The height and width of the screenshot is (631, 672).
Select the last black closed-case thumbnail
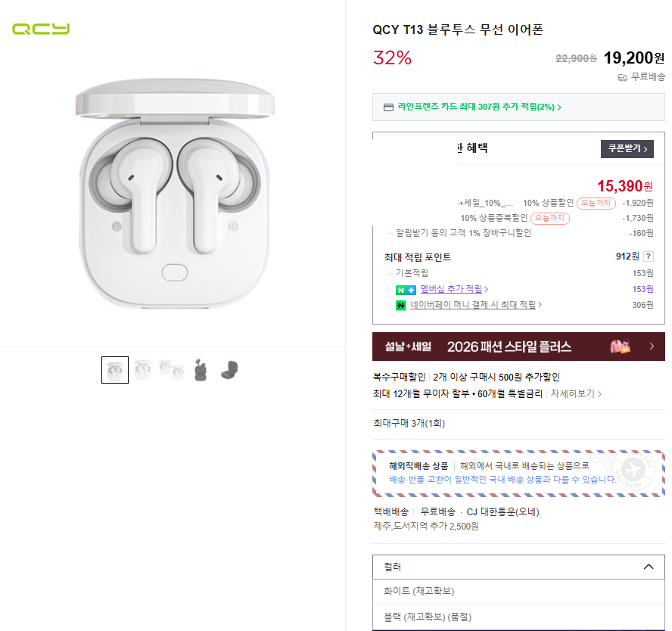(229, 370)
